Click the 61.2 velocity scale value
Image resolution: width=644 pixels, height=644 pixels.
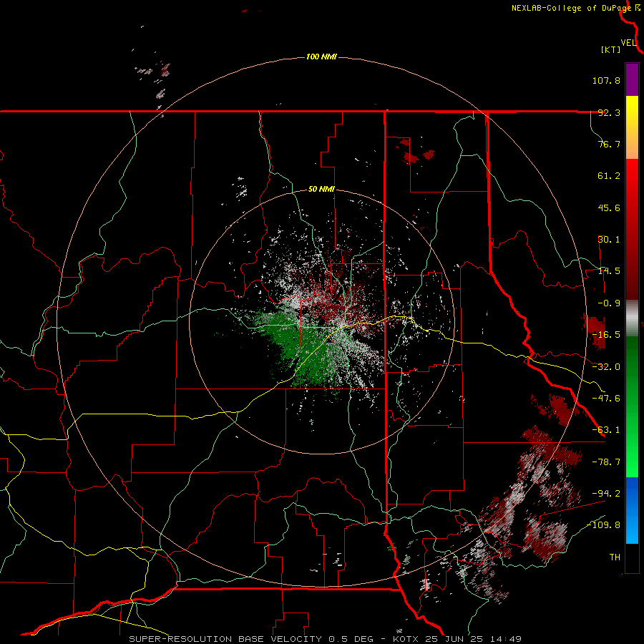[609, 176]
